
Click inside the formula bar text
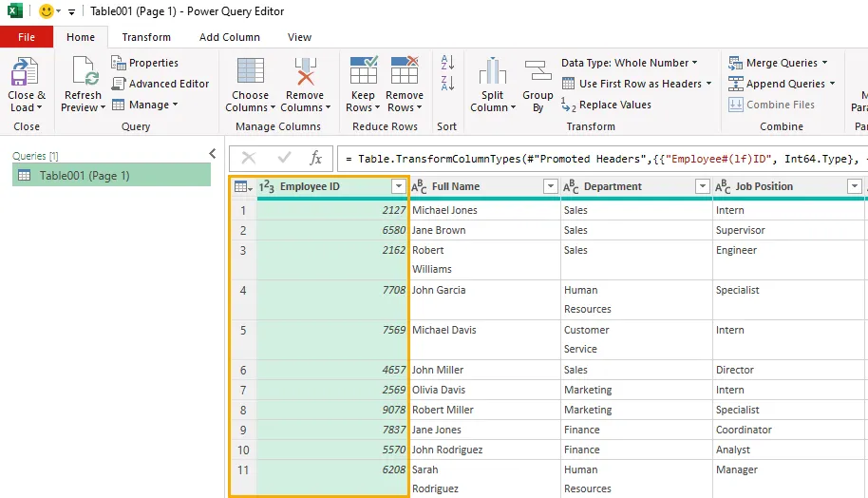coord(603,159)
